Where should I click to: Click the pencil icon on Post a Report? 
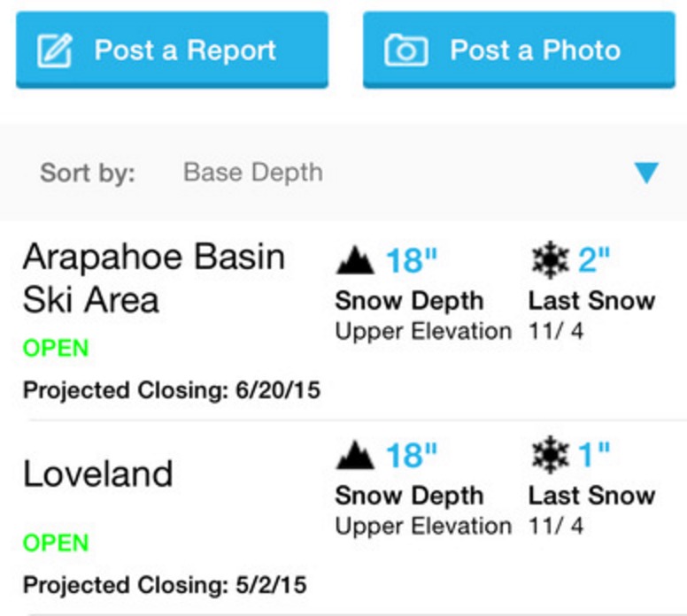point(55,50)
